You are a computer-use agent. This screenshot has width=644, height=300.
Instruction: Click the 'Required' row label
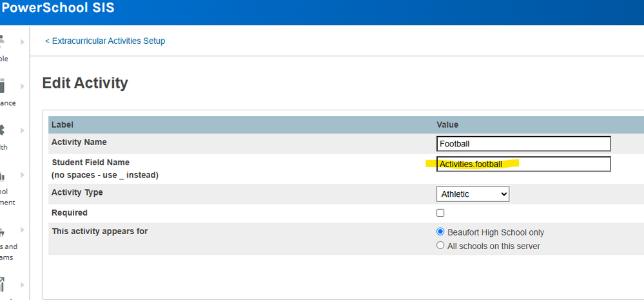[x=70, y=213]
